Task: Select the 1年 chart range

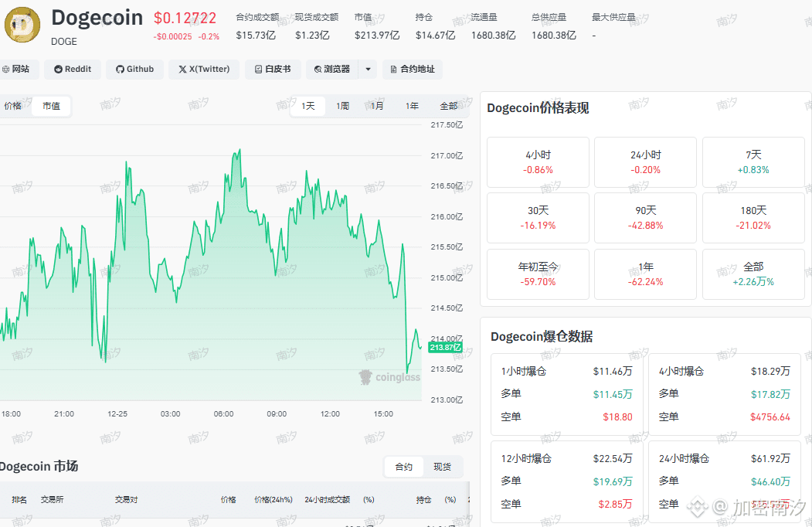Action: (x=412, y=106)
